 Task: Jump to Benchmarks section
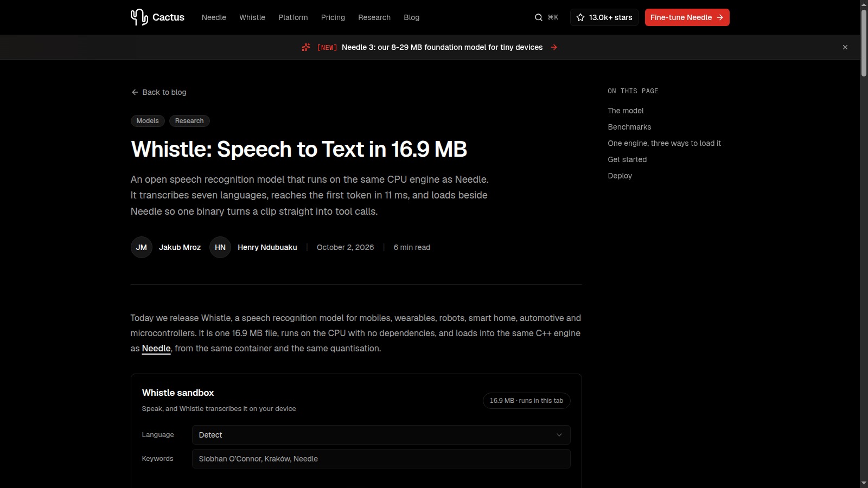[629, 127]
